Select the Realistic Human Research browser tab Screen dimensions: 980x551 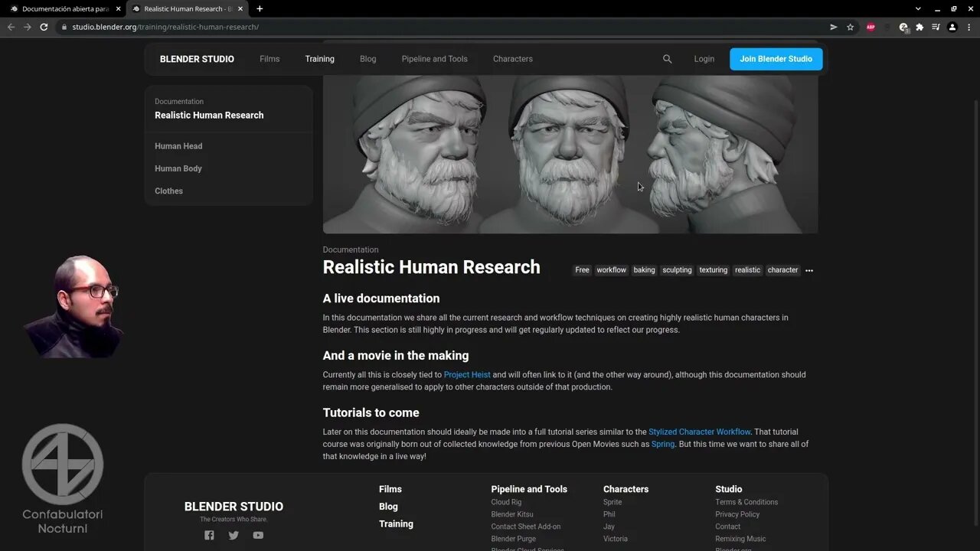[x=186, y=9]
